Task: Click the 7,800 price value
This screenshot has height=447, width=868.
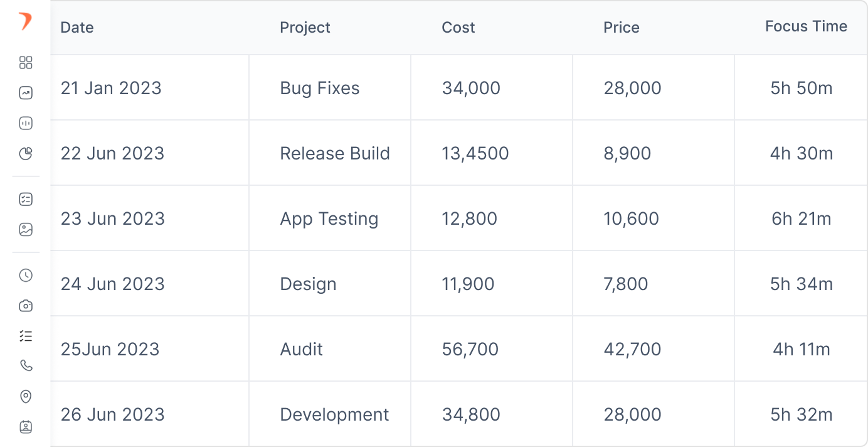Action: click(x=626, y=284)
